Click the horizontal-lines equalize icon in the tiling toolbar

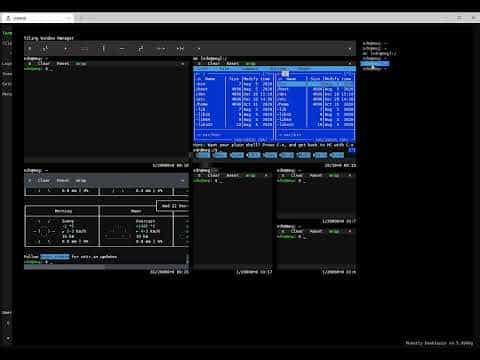point(84,49)
